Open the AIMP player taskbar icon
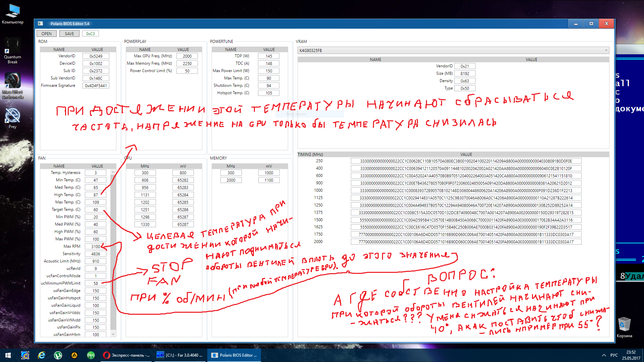This screenshot has width=644, height=362. pos(74,355)
